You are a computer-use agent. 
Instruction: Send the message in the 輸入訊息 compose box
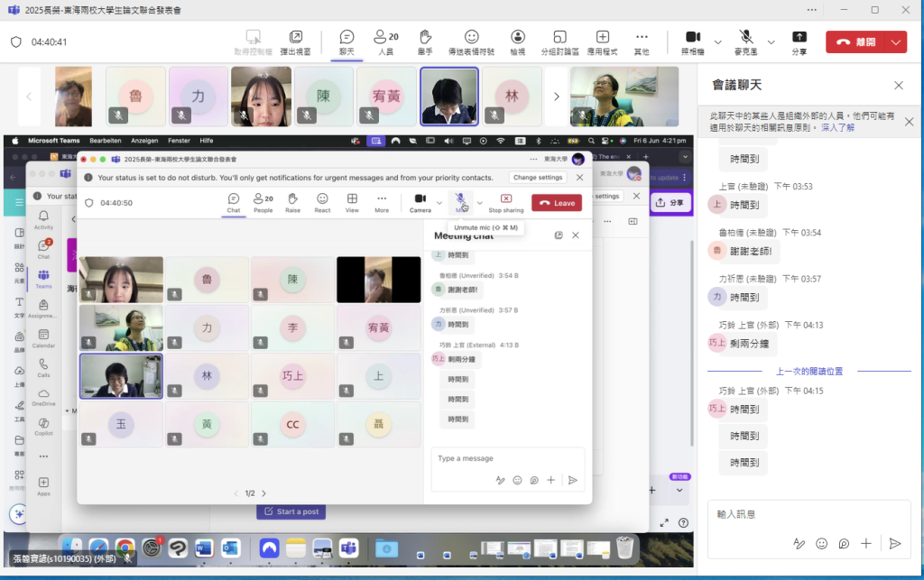pyautogui.click(x=895, y=544)
